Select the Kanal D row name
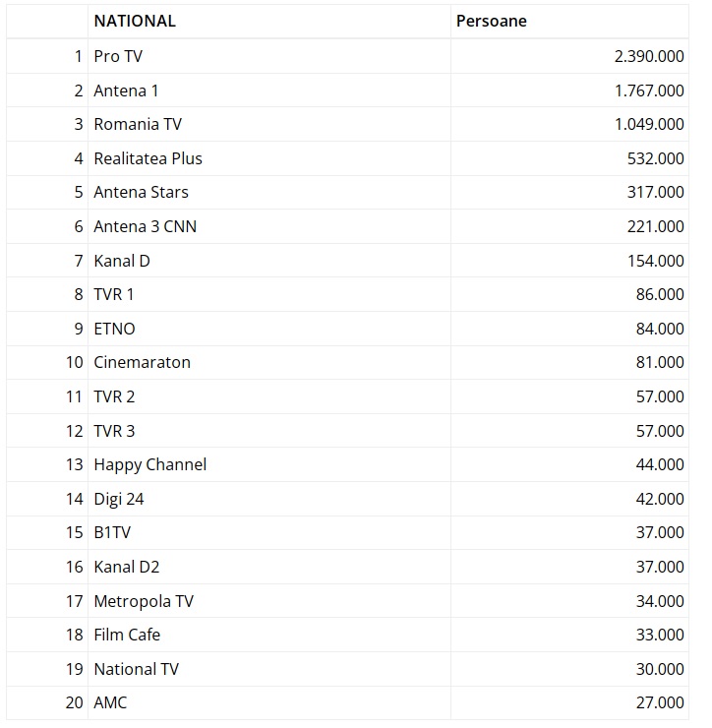The height and width of the screenshot is (728, 712). click(x=122, y=261)
